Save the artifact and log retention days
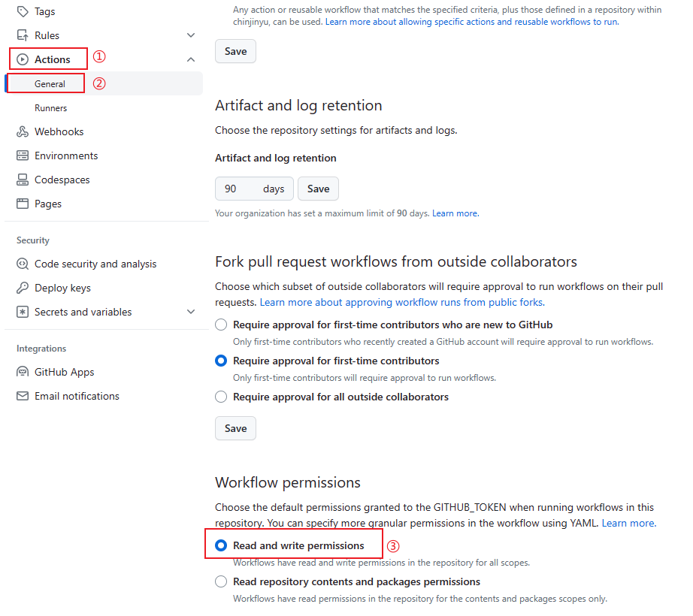Screen dimensions: 693x616 (x=318, y=189)
